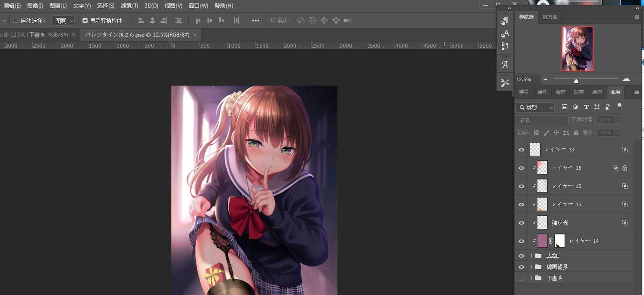Click the lock all padlock icon
This screenshot has height=295, width=644.
[x=576, y=133]
